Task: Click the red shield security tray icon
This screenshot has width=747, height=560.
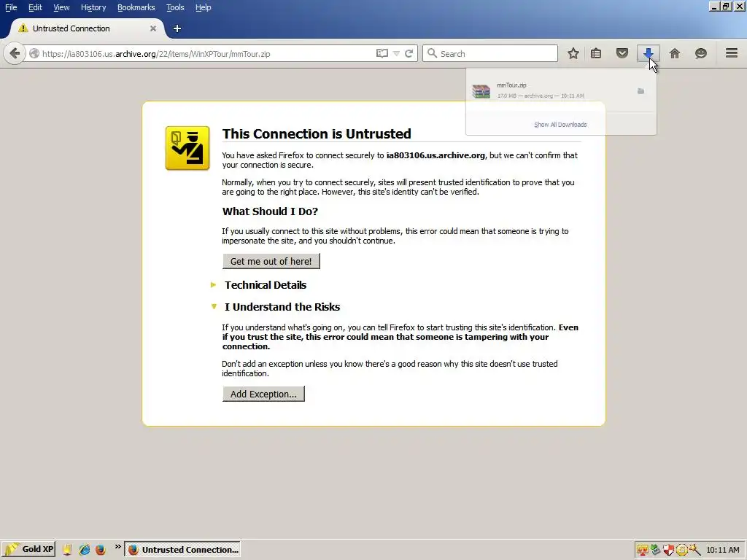Action: pyautogui.click(x=668, y=550)
